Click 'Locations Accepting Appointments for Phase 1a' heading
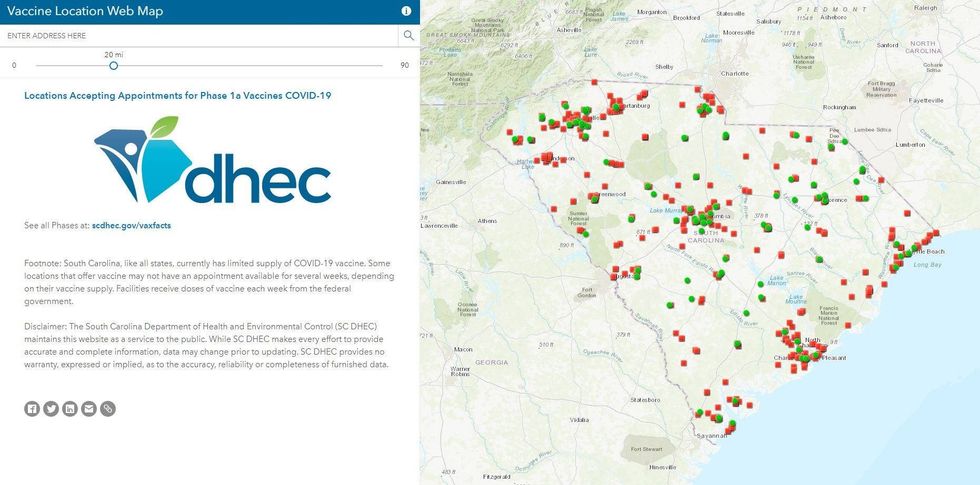 click(x=178, y=96)
